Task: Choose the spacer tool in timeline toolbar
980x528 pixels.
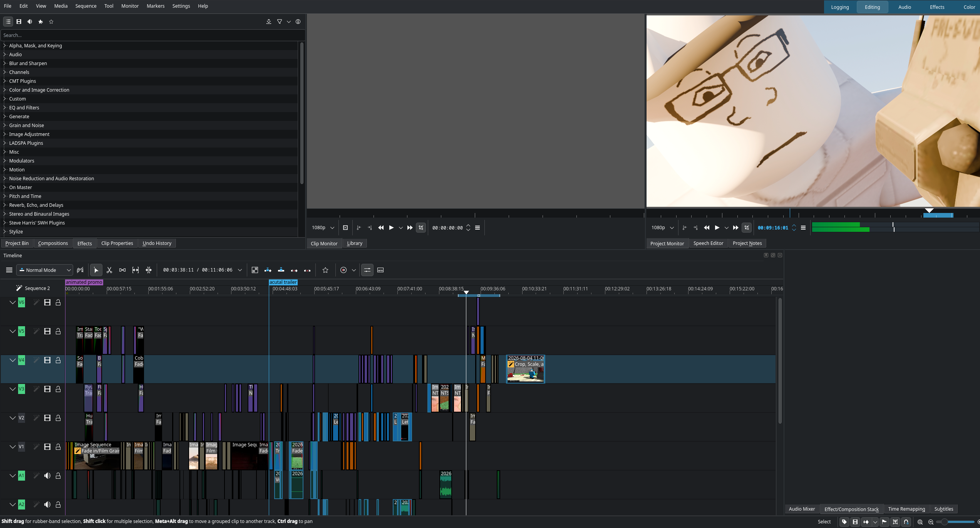Action: [x=122, y=270]
